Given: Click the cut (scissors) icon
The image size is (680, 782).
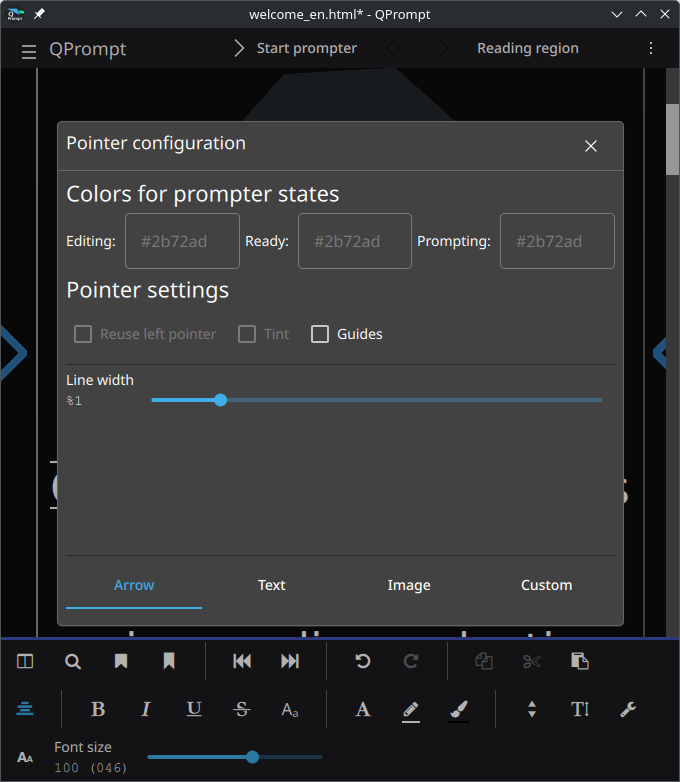Looking at the screenshot, I should pyautogui.click(x=532, y=661).
